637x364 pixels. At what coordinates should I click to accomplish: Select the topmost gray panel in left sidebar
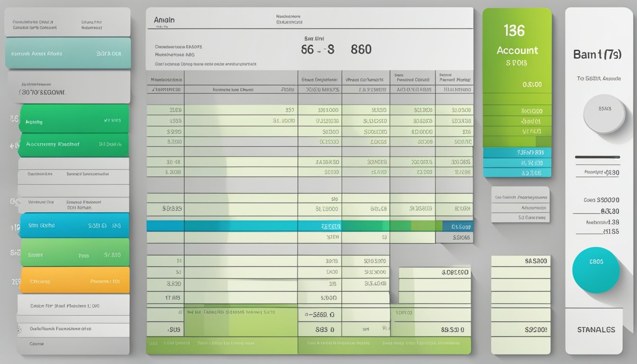point(67,22)
